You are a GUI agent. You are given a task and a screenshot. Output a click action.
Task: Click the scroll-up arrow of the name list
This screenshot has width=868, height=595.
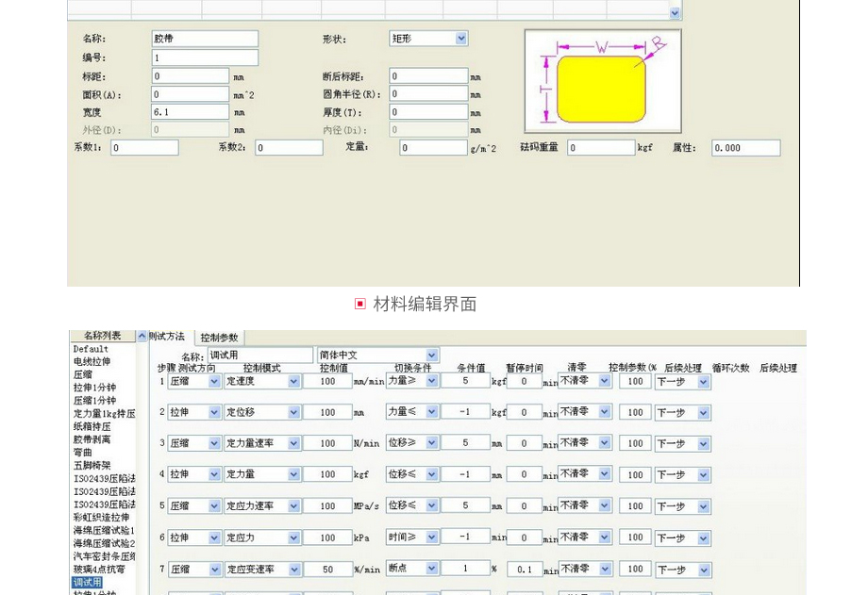tap(142, 337)
